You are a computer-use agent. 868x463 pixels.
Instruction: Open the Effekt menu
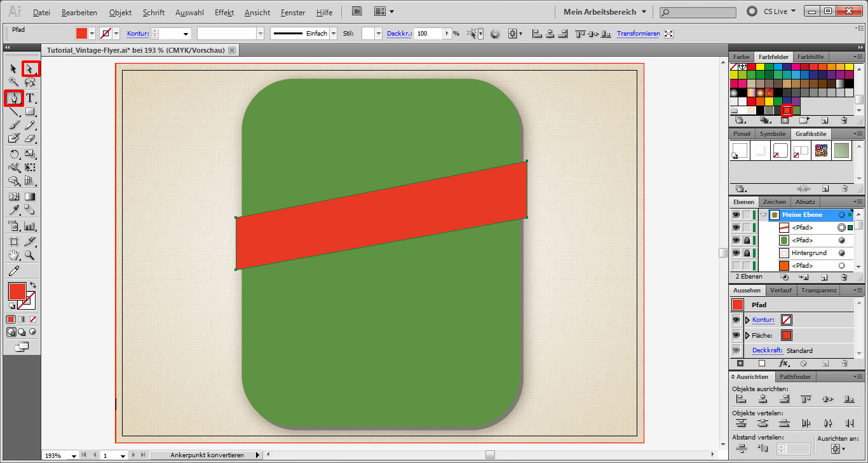(x=224, y=13)
